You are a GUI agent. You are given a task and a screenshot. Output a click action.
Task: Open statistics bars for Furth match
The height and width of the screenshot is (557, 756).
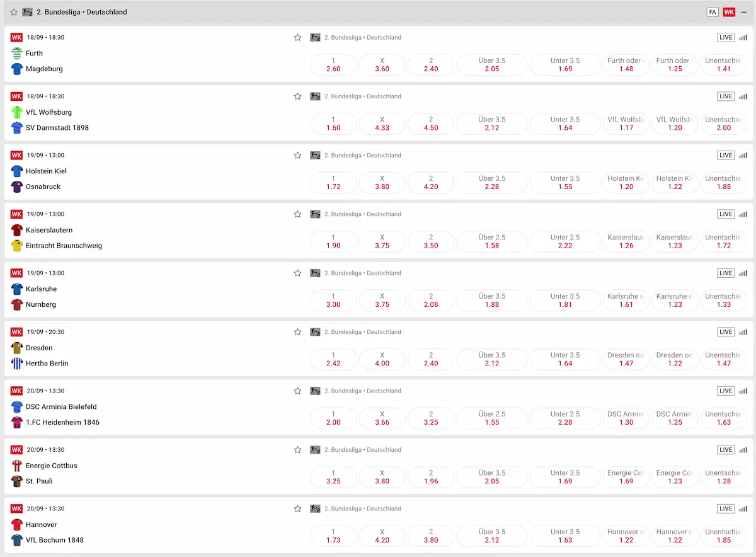click(x=743, y=38)
